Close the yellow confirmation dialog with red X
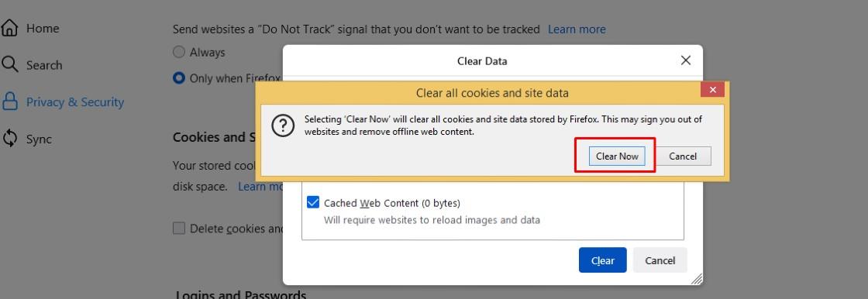This screenshot has height=299, width=868. [712, 89]
